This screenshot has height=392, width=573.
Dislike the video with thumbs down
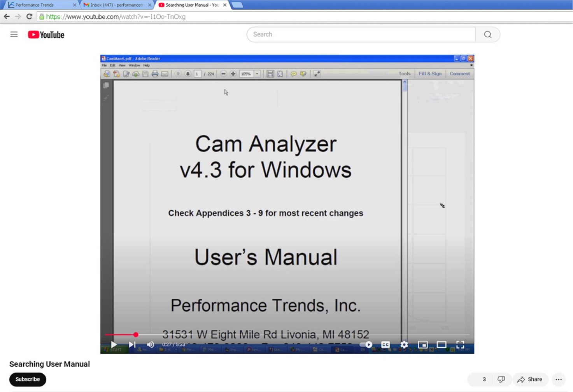pyautogui.click(x=501, y=379)
